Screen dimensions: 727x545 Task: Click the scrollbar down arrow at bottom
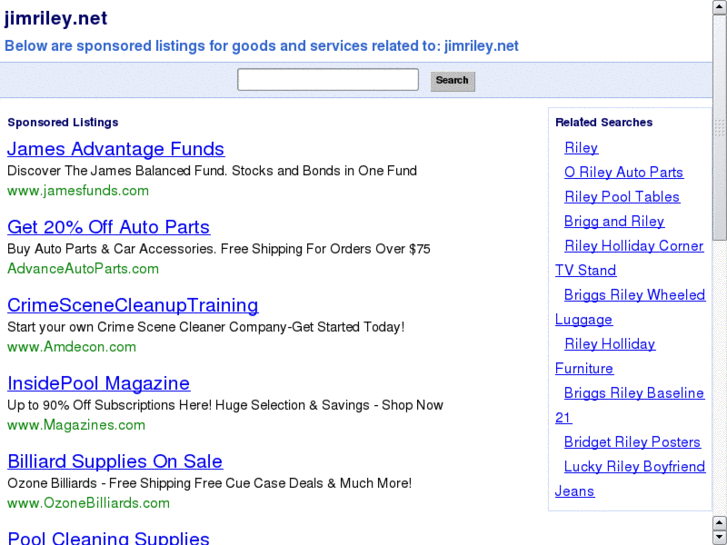720,537
